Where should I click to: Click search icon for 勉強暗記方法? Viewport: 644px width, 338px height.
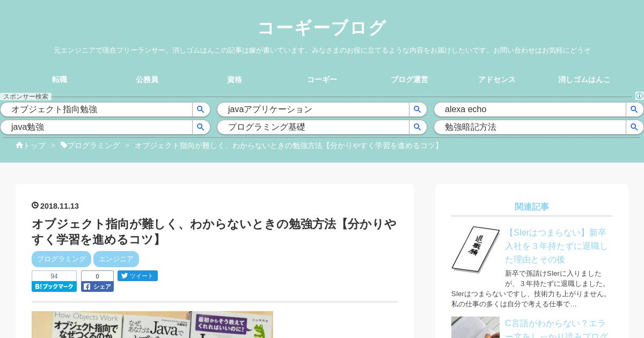click(634, 127)
